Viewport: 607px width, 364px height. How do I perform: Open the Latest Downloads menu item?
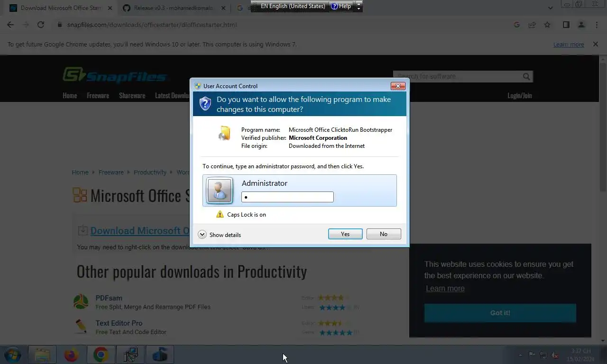pos(172,95)
